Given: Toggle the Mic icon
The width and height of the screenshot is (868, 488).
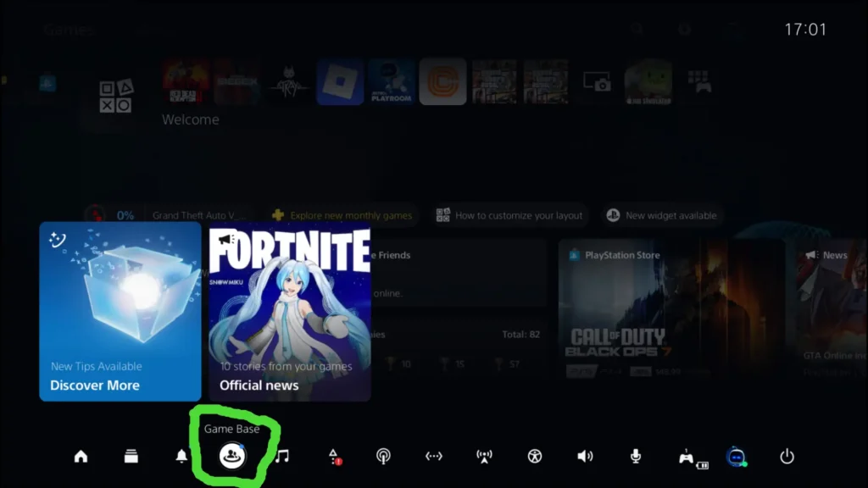Looking at the screenshot, I should coord(636,457).
